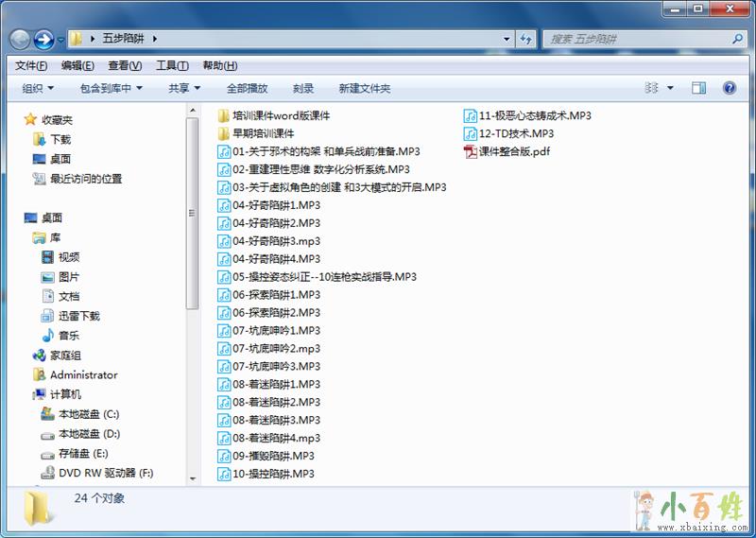Select the 课件整合版.pdf file icon
The image size is (756, 538).
pyautogui.click(x=471, y=151)
